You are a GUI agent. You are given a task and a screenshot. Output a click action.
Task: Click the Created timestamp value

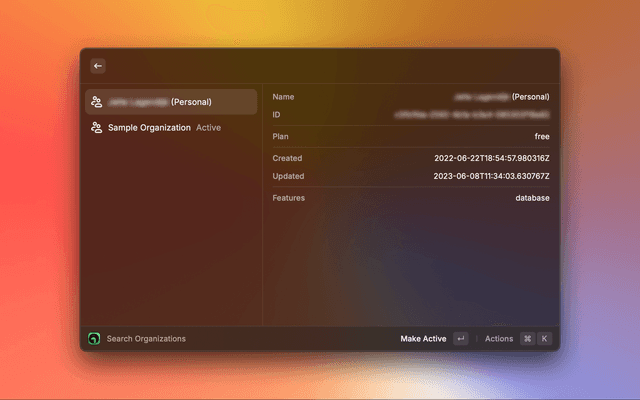click(x=491, y=158)
